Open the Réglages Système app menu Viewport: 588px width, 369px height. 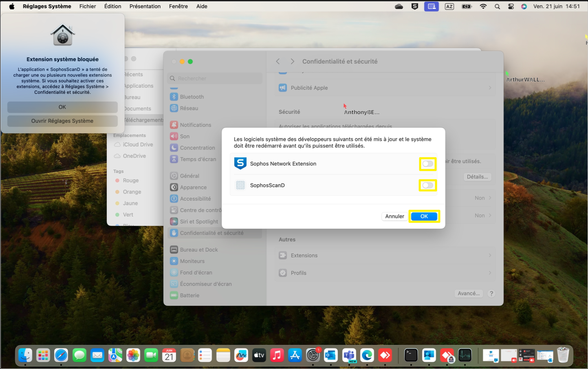click(47, 6)
